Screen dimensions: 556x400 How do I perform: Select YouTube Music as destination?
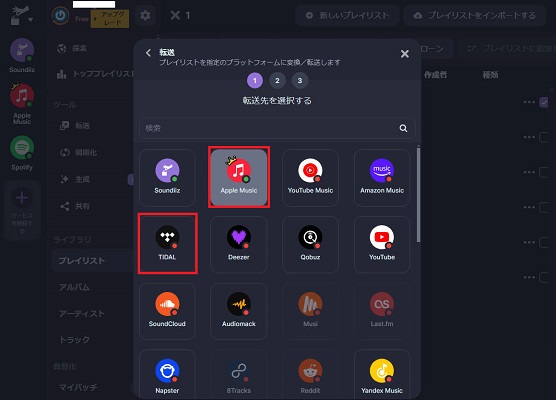[310, 177]
